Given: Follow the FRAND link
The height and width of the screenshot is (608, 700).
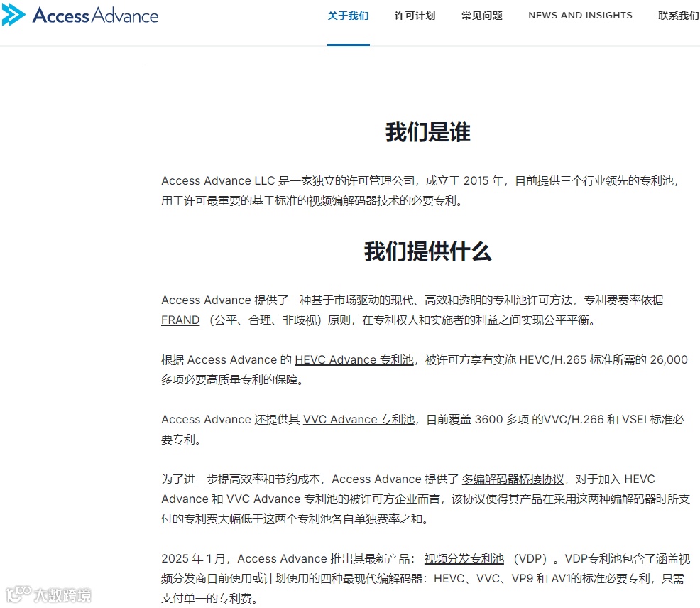Looking at the screenshot, I should click(x=180, y=320).
